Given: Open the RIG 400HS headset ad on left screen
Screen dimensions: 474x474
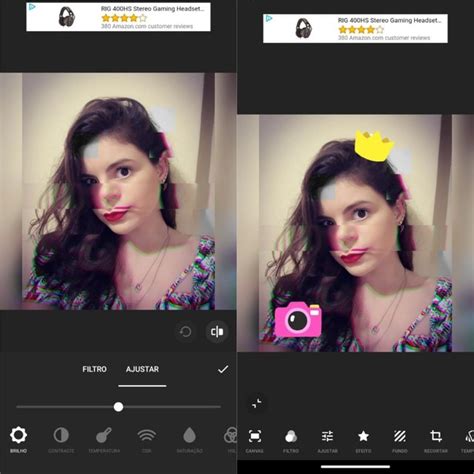Looking at the screenshot, I should (x=118, y=17).
